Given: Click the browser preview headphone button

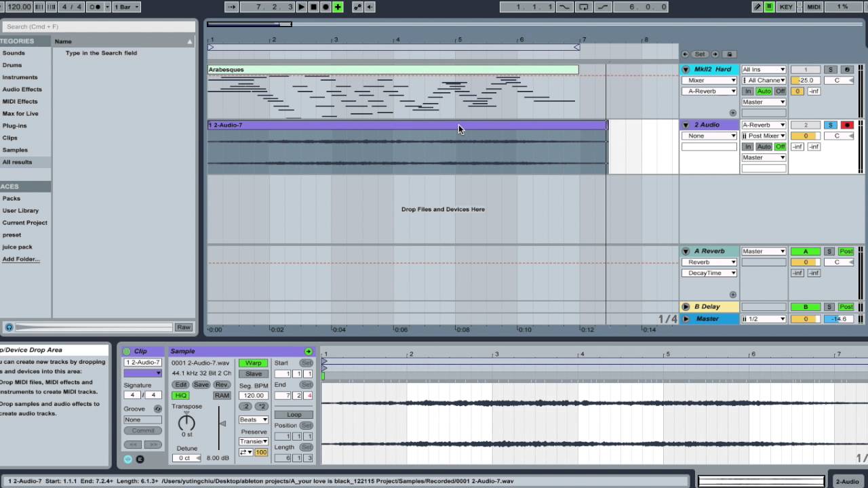Looking at the screenshot, I should pyautogui.click(x=9, y=327).
